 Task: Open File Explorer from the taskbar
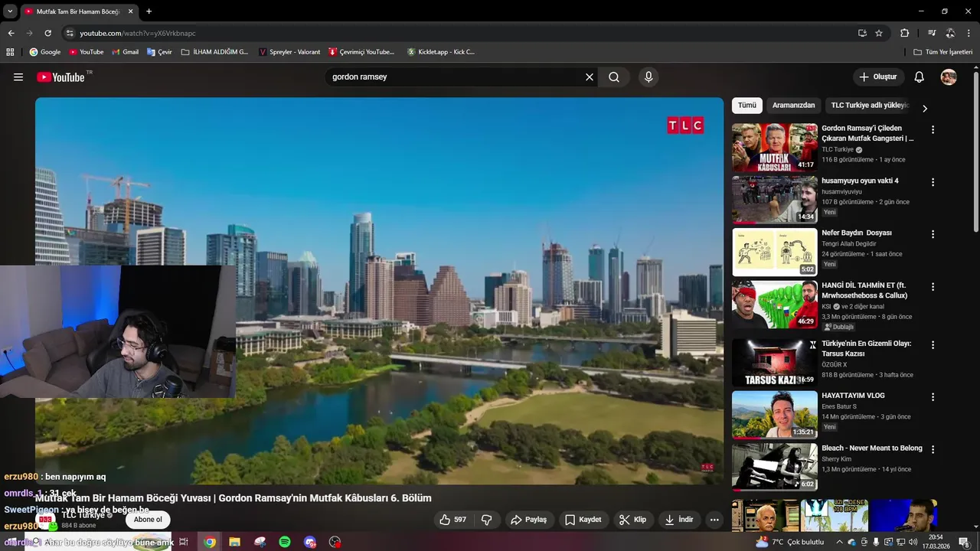(234, 542)
